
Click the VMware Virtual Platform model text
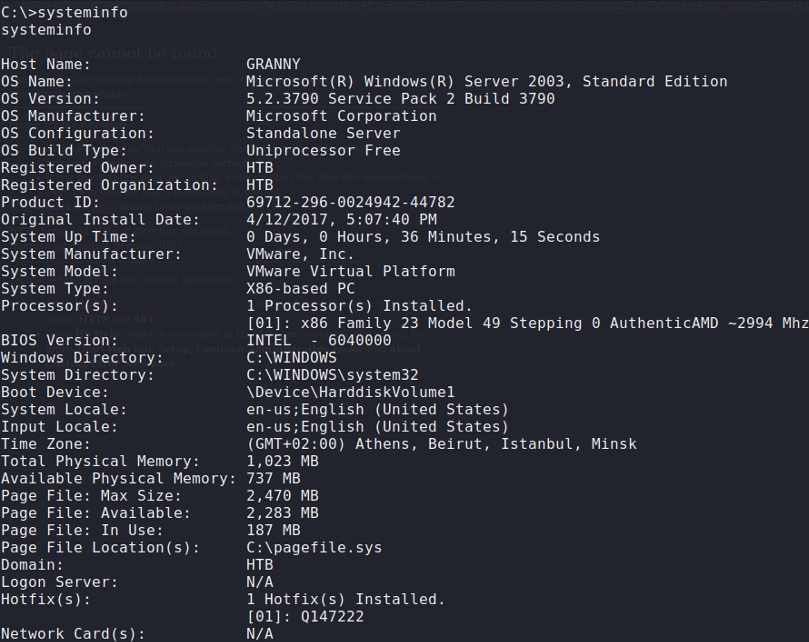coord(350,271)
